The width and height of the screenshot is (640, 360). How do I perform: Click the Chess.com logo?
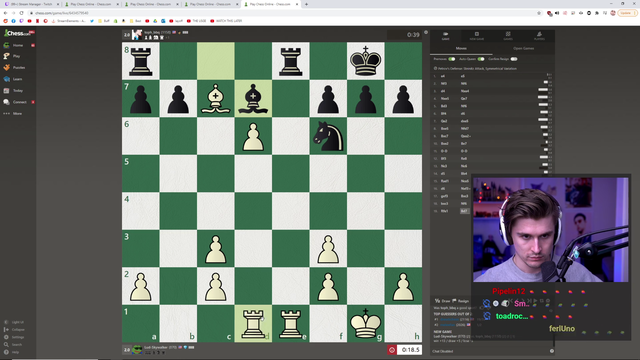[18, 33]
